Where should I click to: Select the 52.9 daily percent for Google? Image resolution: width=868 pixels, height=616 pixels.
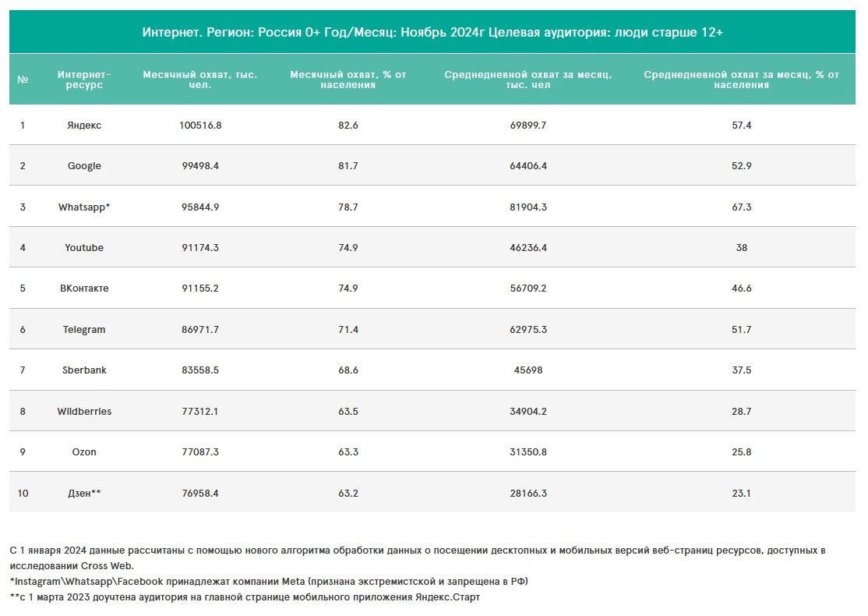click(741, 165)
